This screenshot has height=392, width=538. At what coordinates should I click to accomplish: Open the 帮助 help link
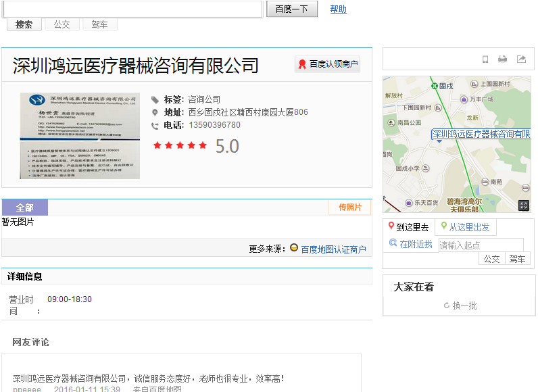[x=339, y=9]
